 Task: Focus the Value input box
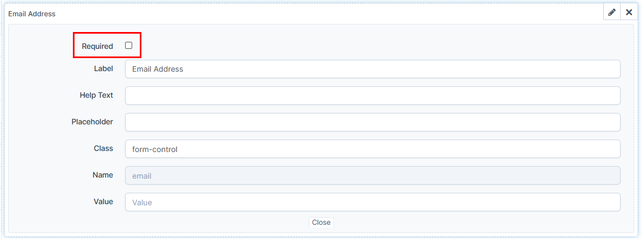(373, 202)
